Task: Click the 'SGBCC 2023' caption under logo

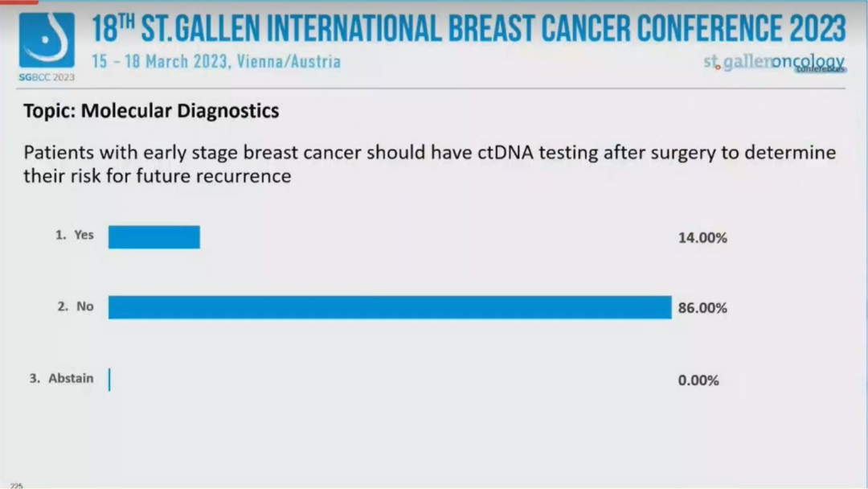Action: tap(47, 77)
